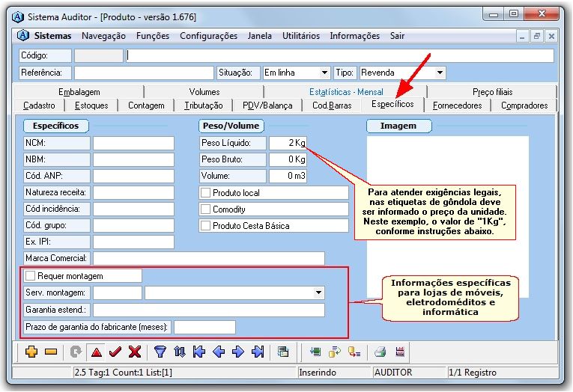Open the blue funnel filter tool
573x392 pixels.
(160, 352)
